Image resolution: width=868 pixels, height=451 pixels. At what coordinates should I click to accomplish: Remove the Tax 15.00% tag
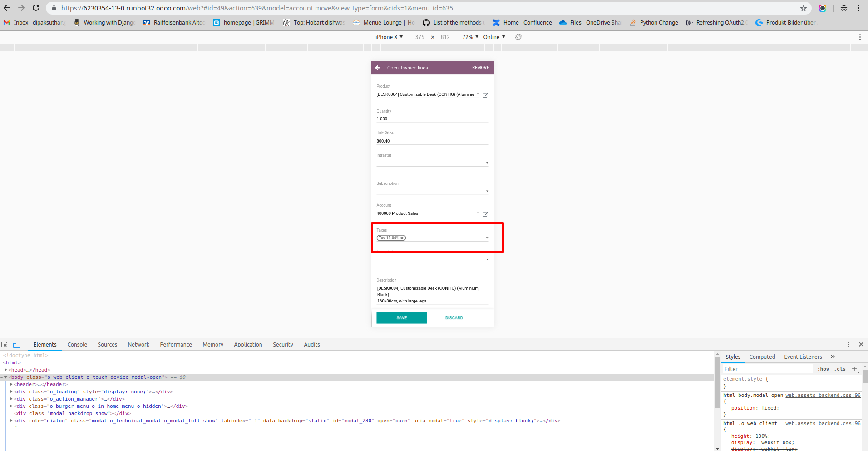[402, 238]
